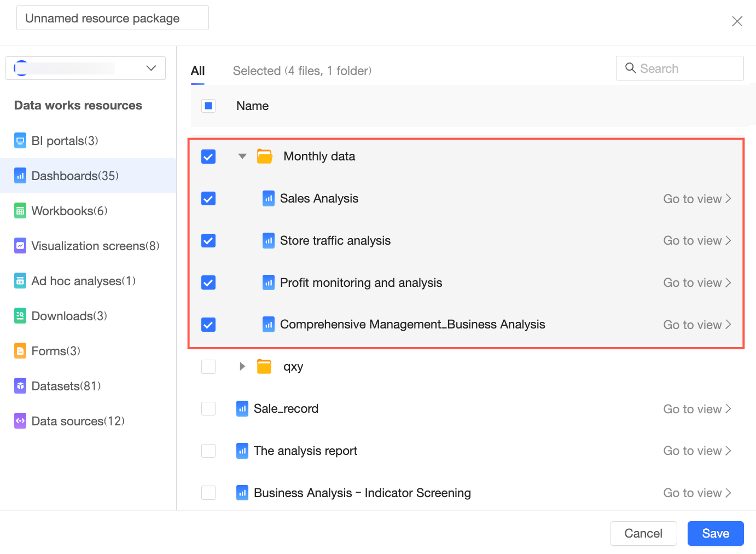Close the resource package dialog
This screenshot has height=554, width=756.
tap(737, 21)
